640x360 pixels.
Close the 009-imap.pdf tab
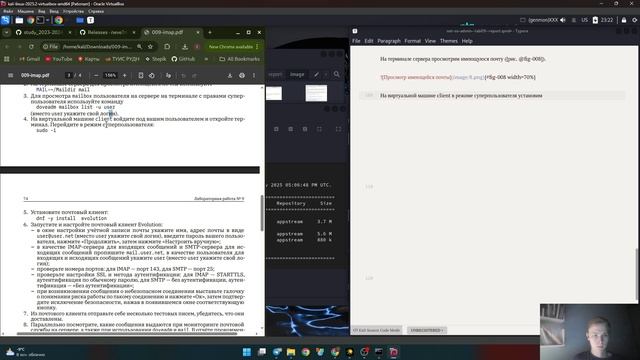[x=198, y=32]
